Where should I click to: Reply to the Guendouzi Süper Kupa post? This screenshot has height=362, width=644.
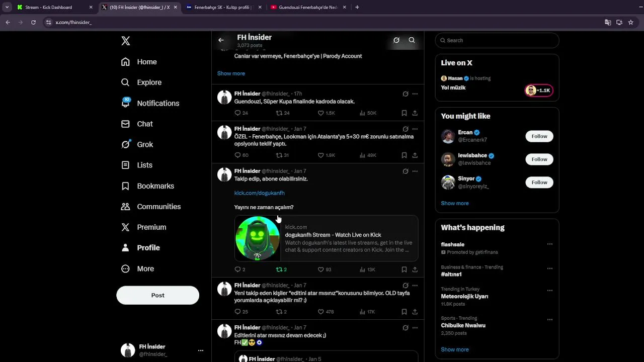pyautogui.click(x=241, y=113)
